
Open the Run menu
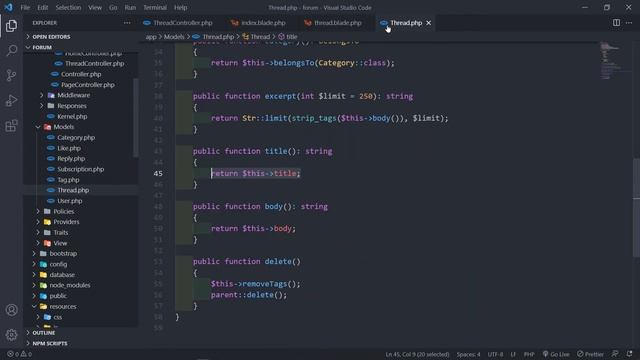tap(130, 7)
